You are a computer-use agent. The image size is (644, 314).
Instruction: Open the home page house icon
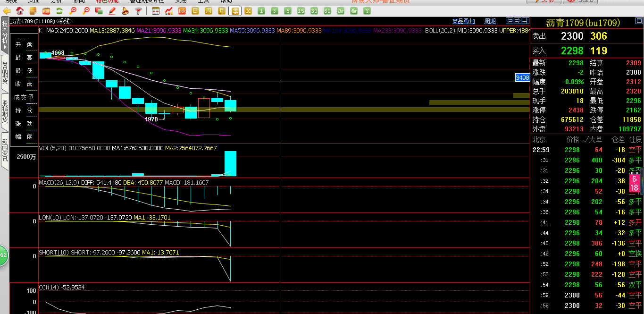(20, 10)
